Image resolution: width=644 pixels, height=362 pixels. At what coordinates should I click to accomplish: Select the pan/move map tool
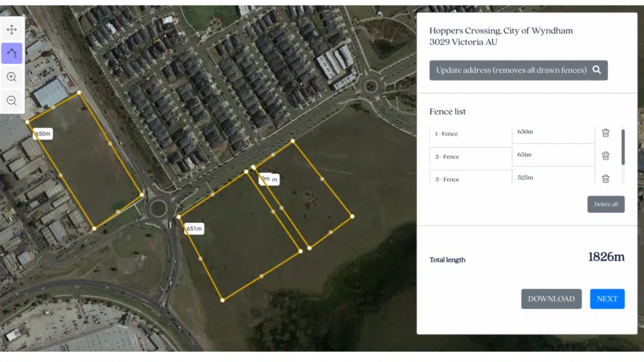click(x=12, y=30)
